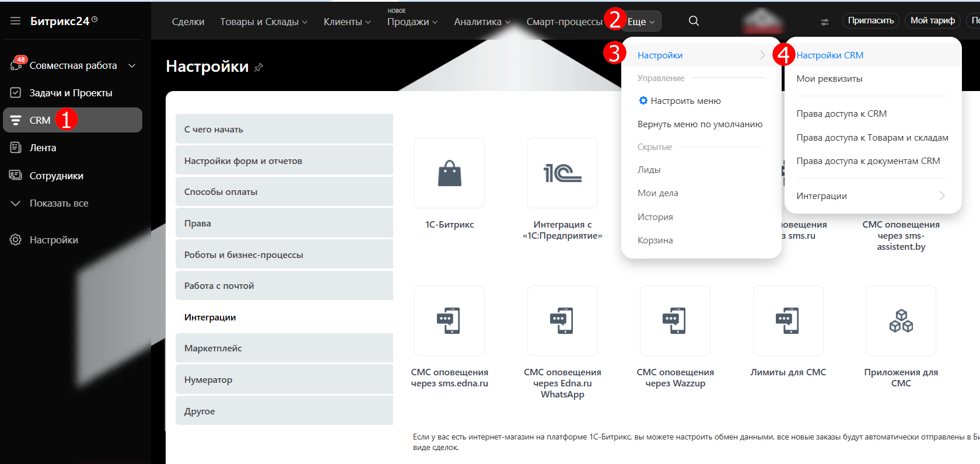This screenshot has width=980, height=464.
Task: Open the С чего начать section
Action: (284, 129)
